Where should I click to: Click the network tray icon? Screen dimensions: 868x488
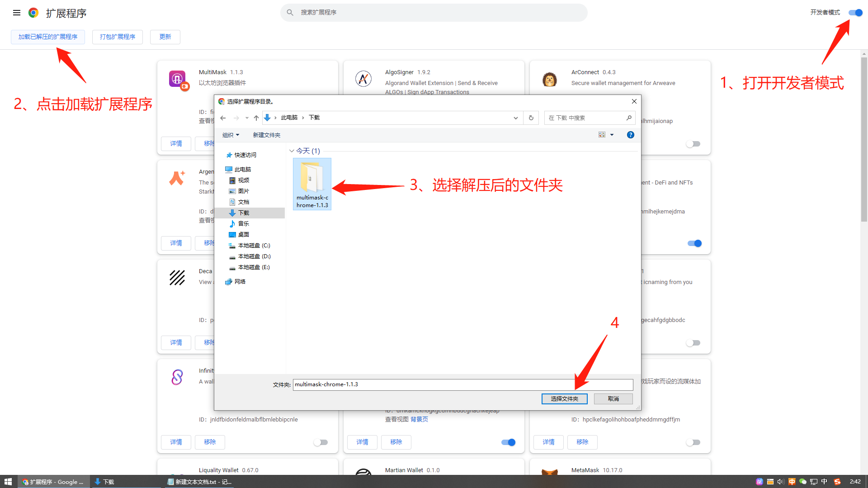[814, 482]
